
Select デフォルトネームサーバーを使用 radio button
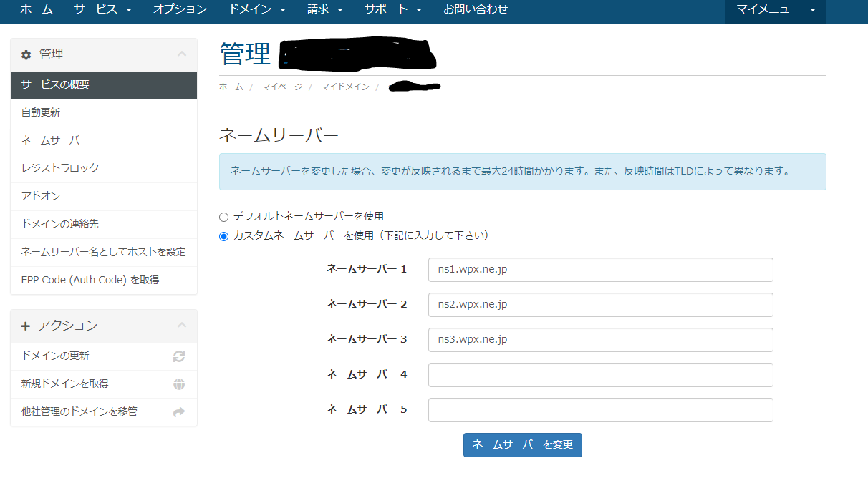tap(223, 216)
